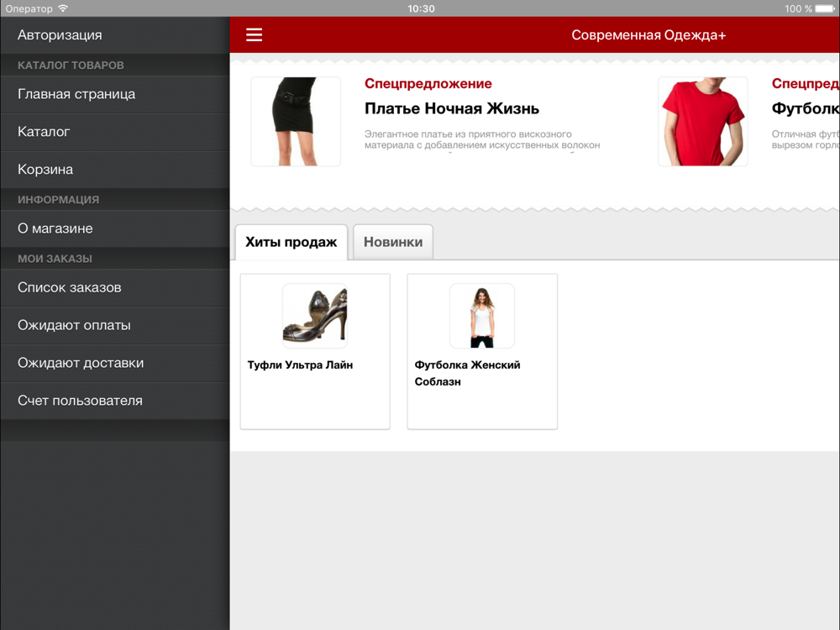The image size is (840, 630).
Task: Go to Главная страница
Action: [114, 94]
